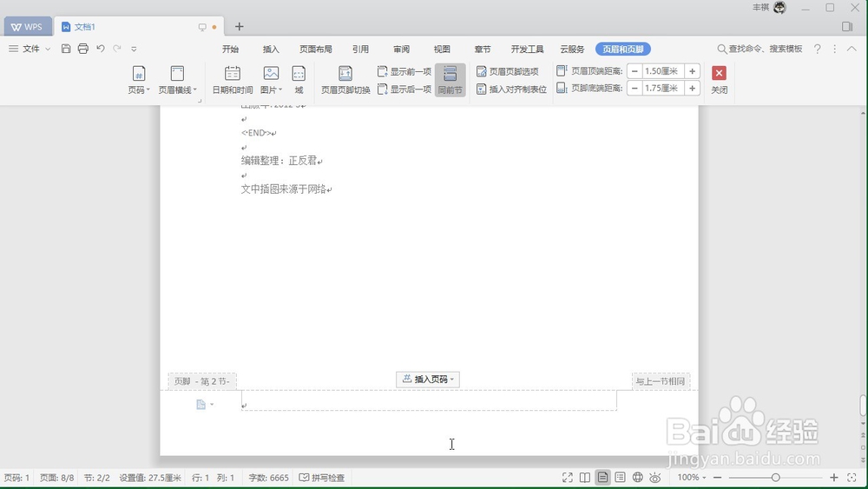The image size is (868, 489).
Task: Toggle eye protection mode icon
Action: coord(655,478)
